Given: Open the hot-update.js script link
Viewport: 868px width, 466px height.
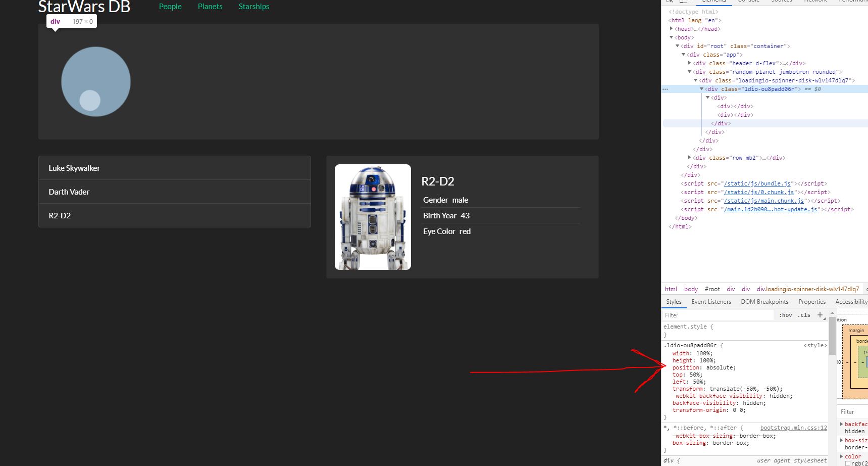Looking at the screenshot, I should 771,209.
